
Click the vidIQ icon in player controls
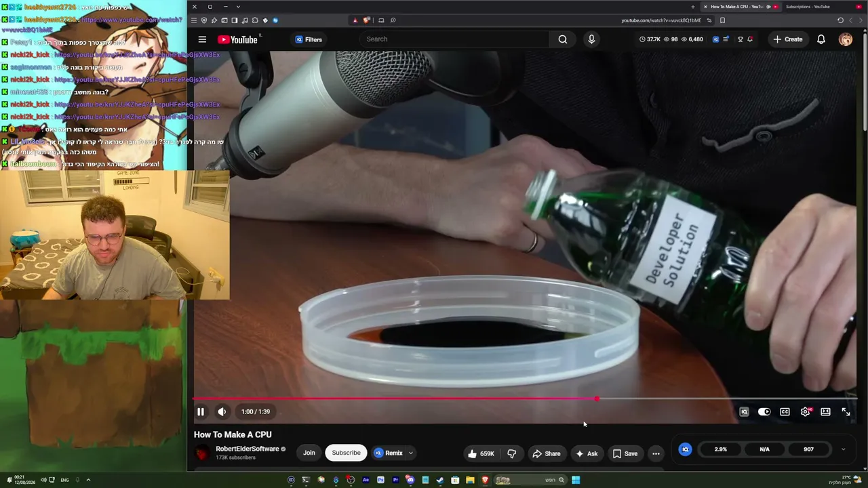click(x=744, y=411)
